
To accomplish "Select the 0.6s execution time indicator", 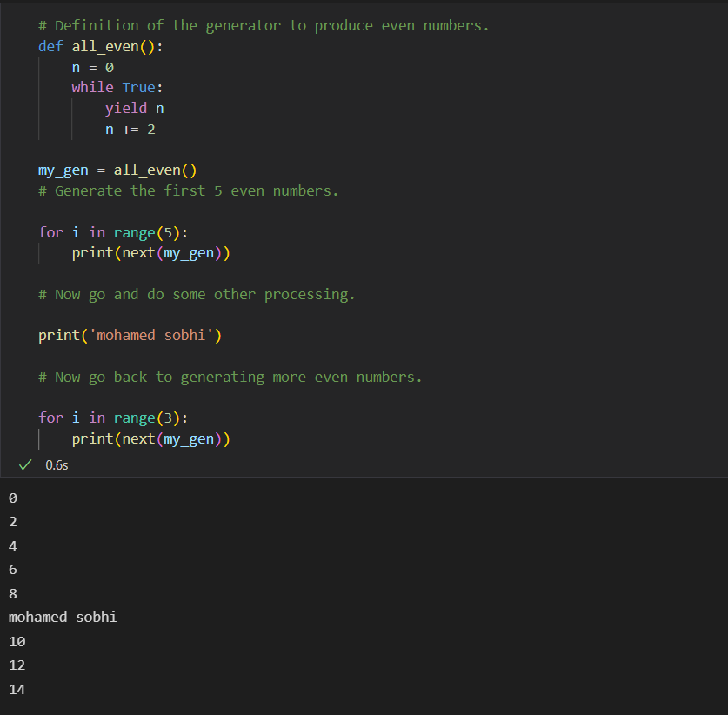I will click(57, 464).
